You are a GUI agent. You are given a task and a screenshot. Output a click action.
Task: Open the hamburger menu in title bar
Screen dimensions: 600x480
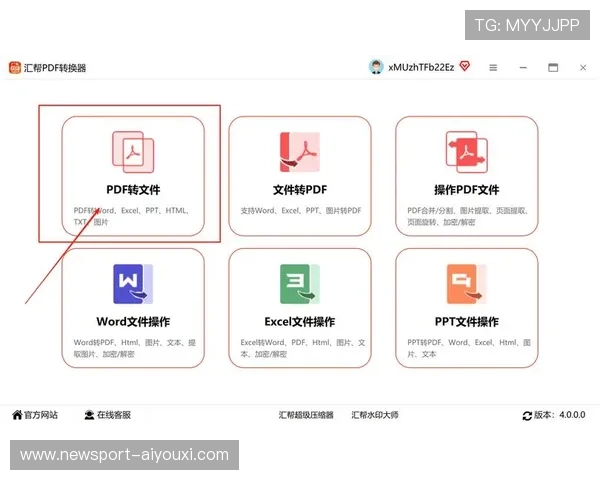pos(493,68)
